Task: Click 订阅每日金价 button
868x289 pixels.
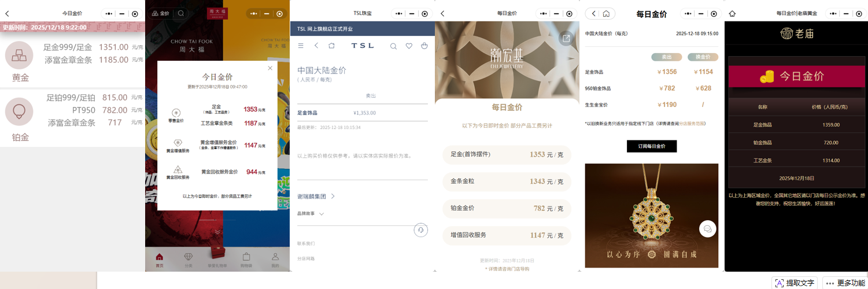Action: coord(652,146)
